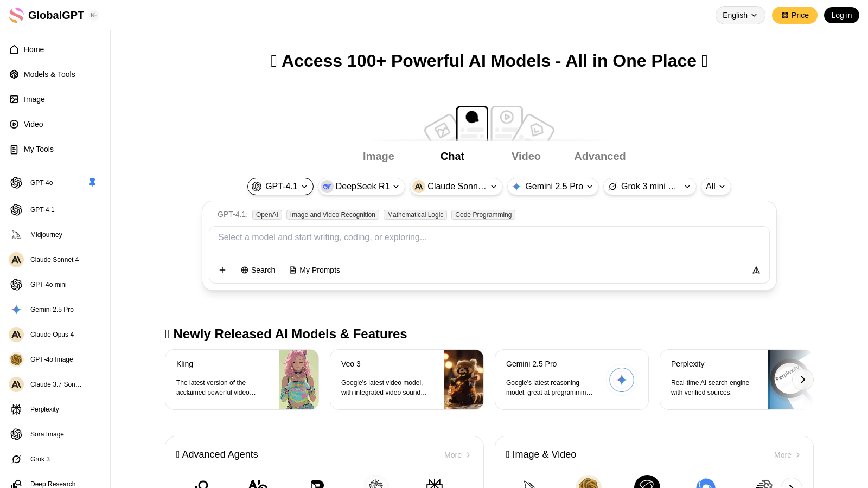Expand the GPT-4.1 model dropdown
The width and height of the screenshot is (868, 488).
(304, 187)
